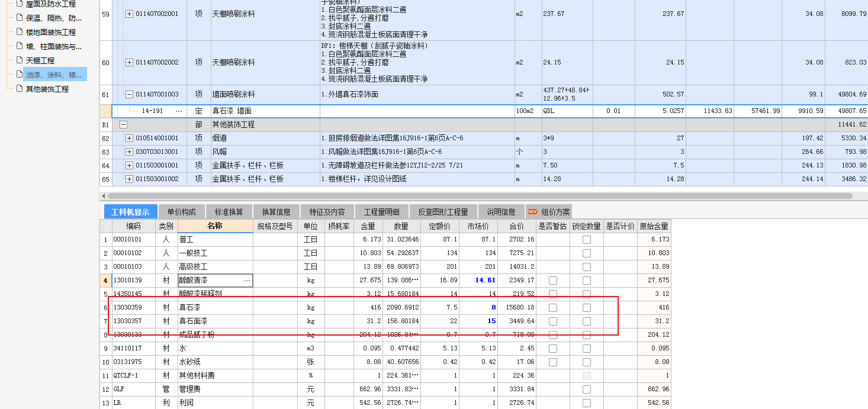Expand item 010514001001 烟道
868x409 pixels.
coord(130,138)
